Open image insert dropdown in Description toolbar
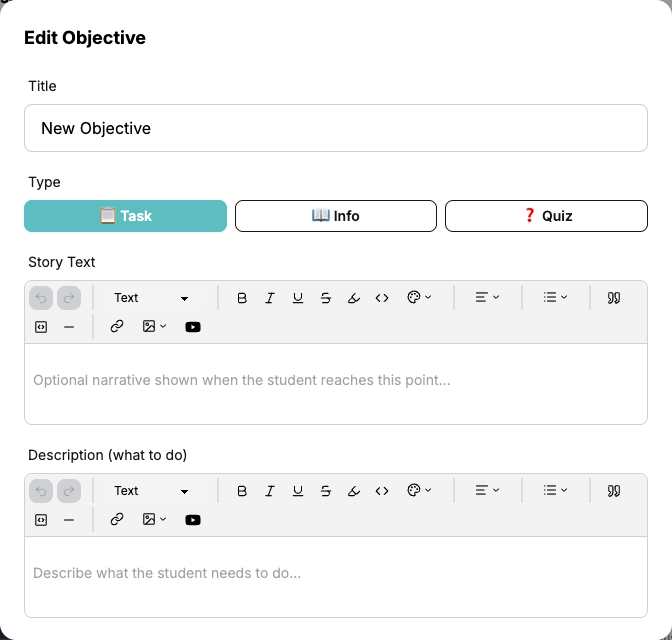This screenshot has height=640, width=672. [154, 519]
